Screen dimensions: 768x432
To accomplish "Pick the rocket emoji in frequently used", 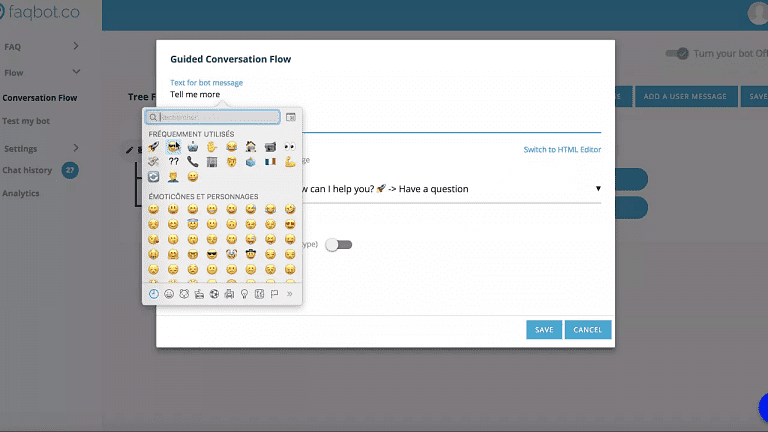I will click(x=153, y=146).
